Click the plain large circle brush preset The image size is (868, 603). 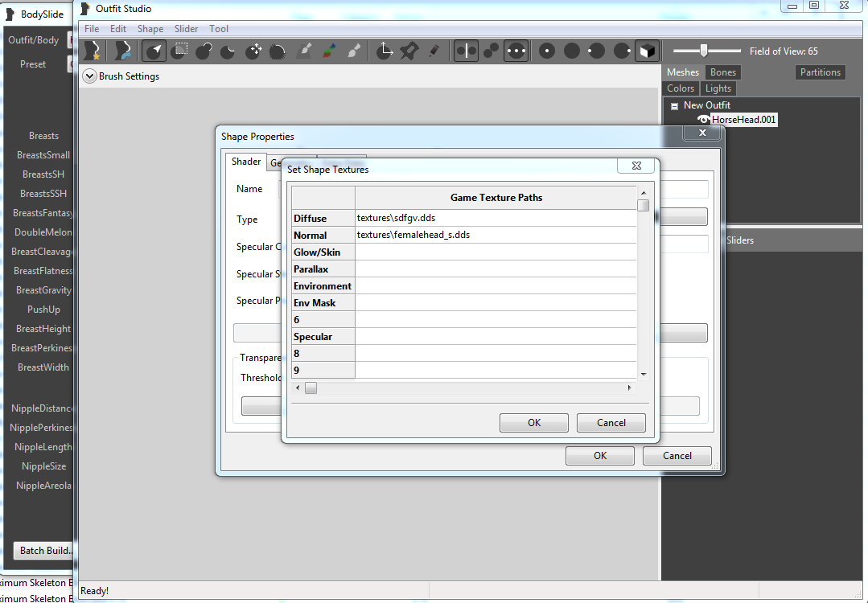tap(572, 51)
